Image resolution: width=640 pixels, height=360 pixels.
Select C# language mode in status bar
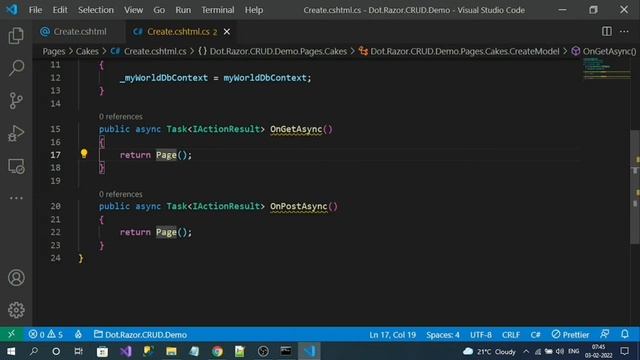[536, 335]
